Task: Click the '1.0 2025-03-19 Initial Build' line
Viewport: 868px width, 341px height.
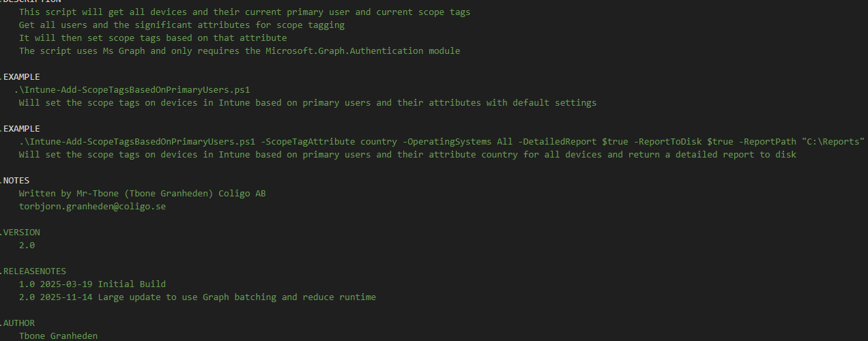Action: pos(92,284)
